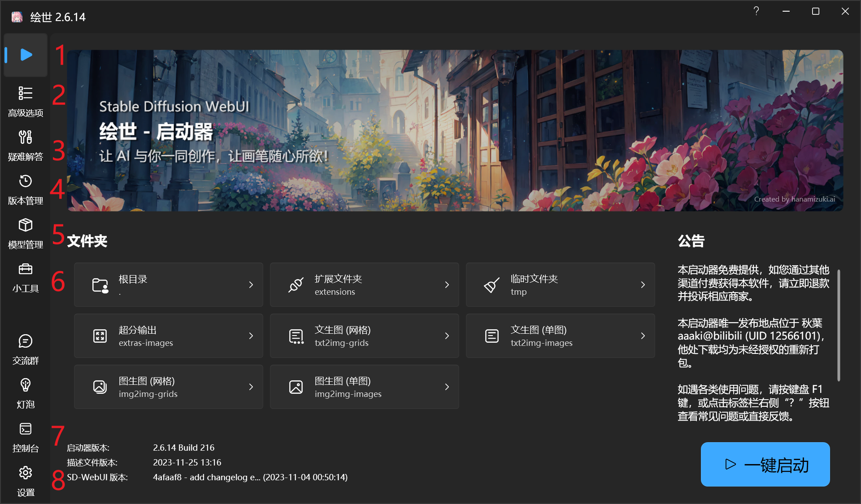The width and height of the screenshot is (861, 504).
Task: Expand the 图生图 (网格) card chevron
Action: [x=251, y=387]
